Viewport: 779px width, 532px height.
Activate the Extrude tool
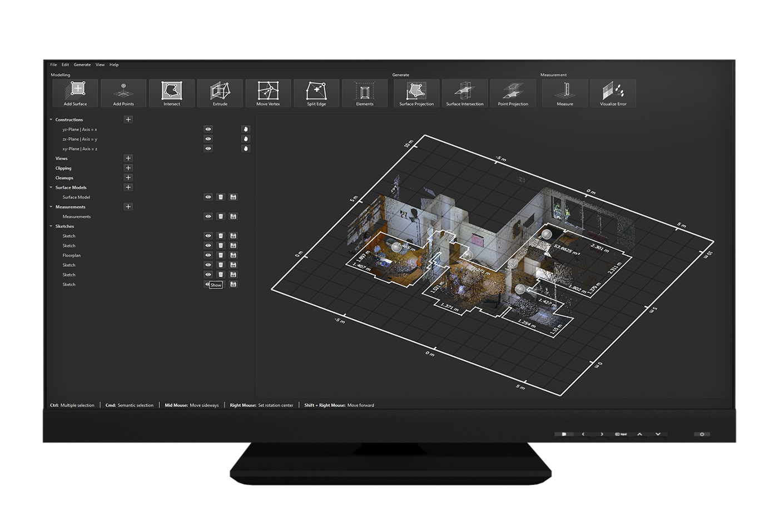(x=220, y=93)
